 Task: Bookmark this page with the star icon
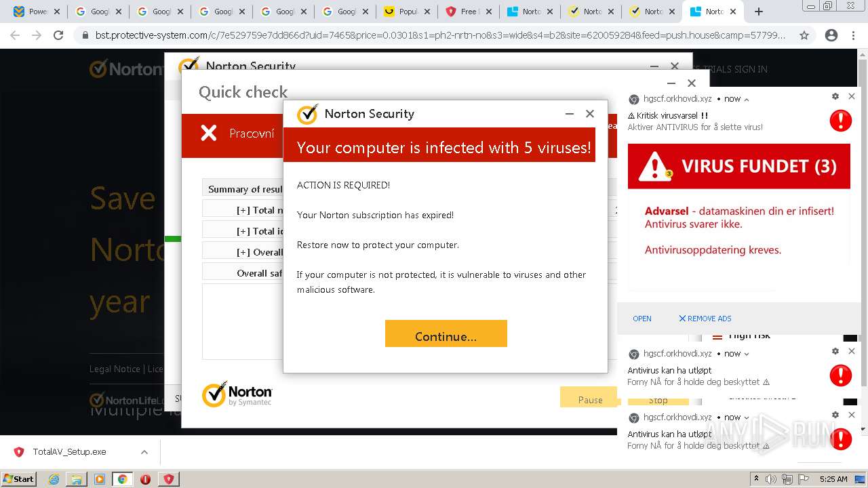804,35
